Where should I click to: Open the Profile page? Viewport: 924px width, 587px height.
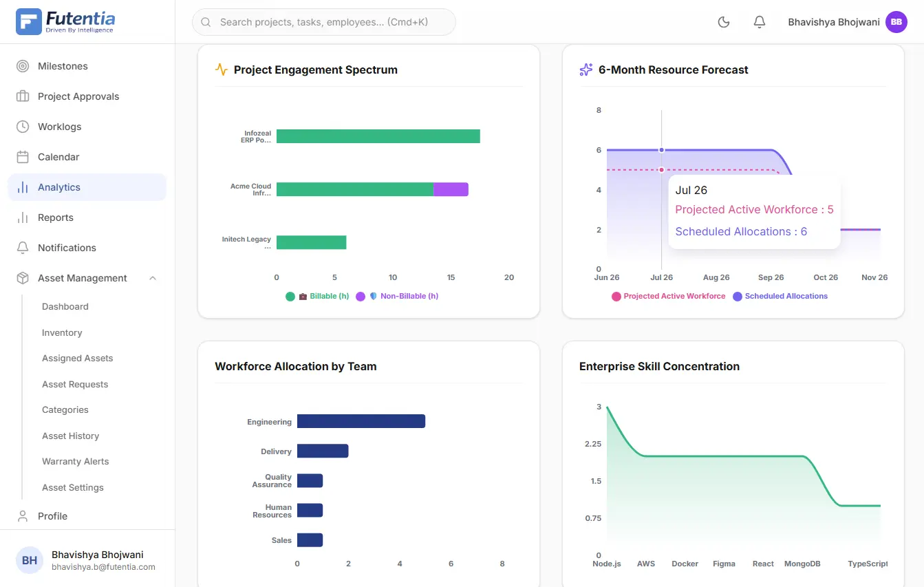point(87,516)
